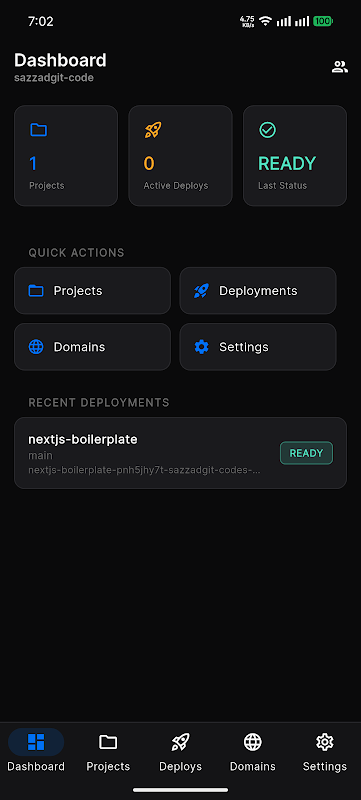Open the team accounts icon in the header

[340, 67]
